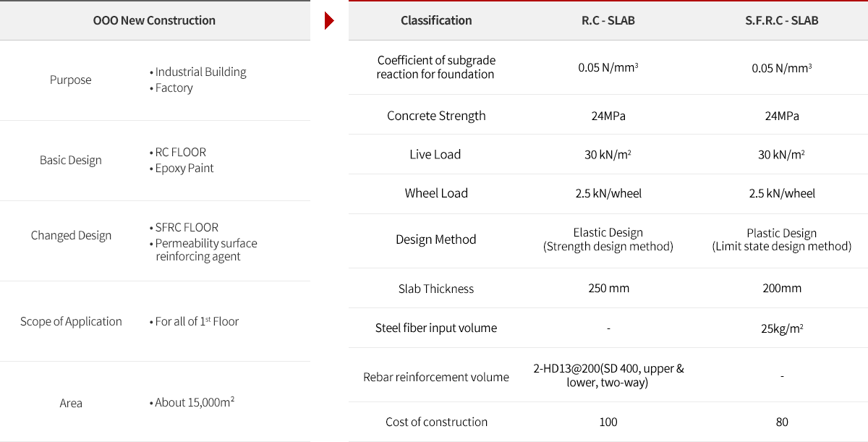This screenshot has width=868, height=442.
Task: Select the OOO New Construction header
Action: (155, 20)
